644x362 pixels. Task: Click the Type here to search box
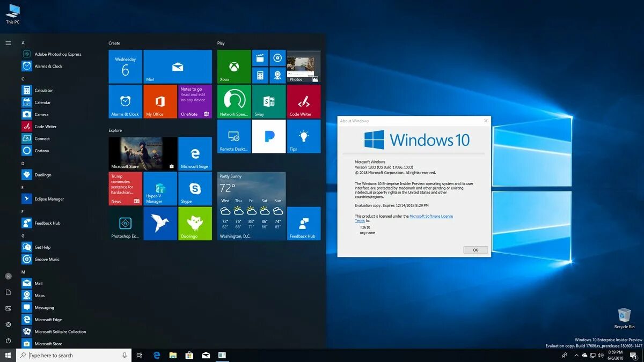point(74,356)
